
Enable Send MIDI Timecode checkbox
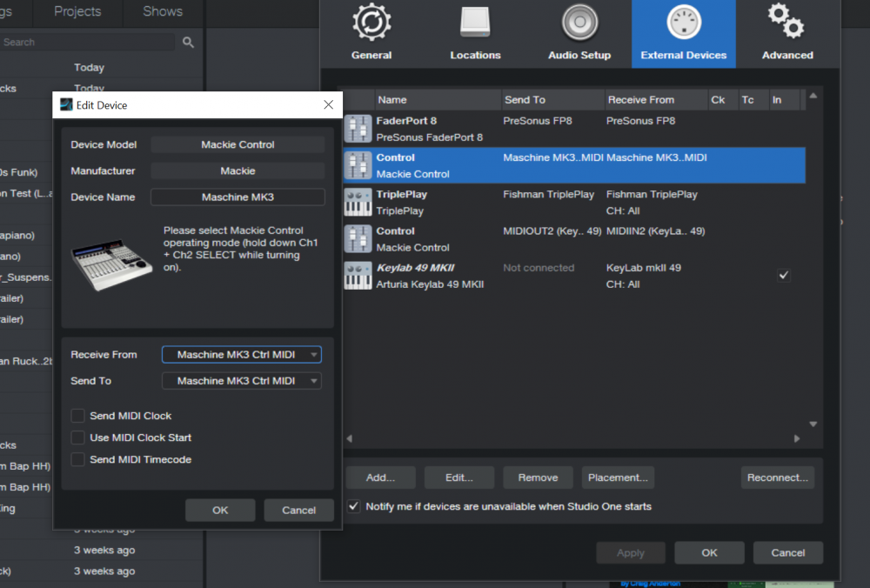click(77, 459)
